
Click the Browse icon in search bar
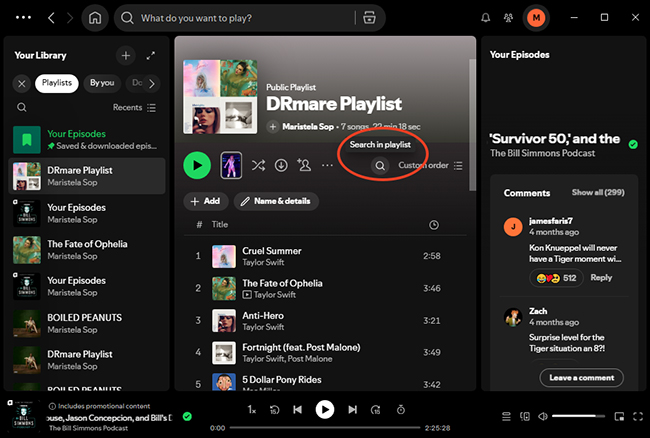point(369,18)
